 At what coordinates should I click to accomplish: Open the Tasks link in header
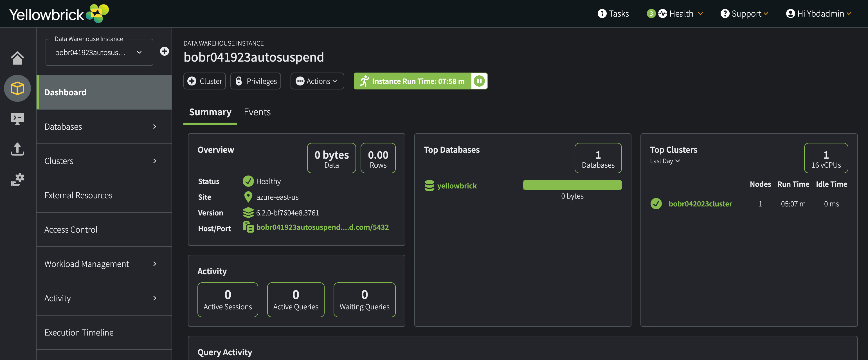click(x=619, y=13)
